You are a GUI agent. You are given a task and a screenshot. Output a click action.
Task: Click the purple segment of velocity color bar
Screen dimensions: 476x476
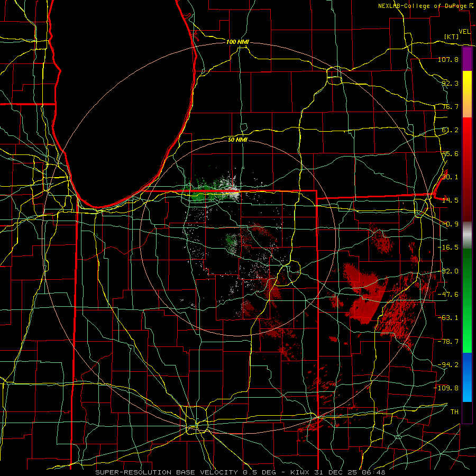467,59
